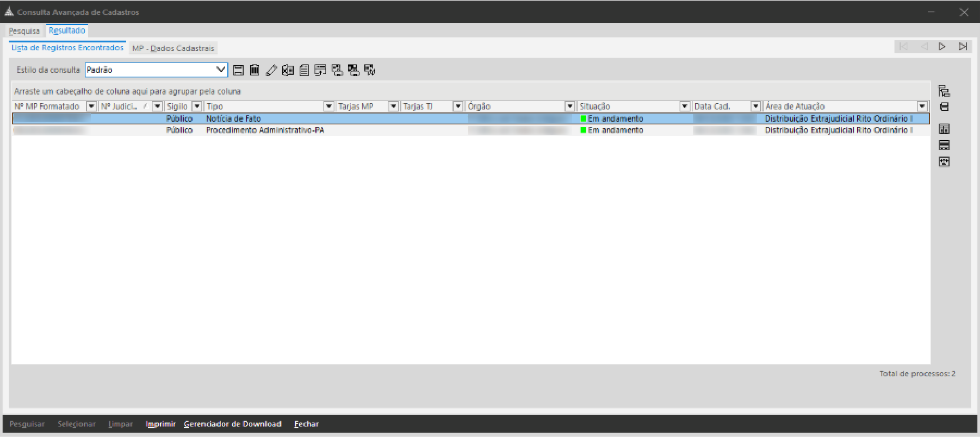Image resolution: width=980 pixels, height=437 pixels.
Task: Click the save query style icon
Action: 238,70
